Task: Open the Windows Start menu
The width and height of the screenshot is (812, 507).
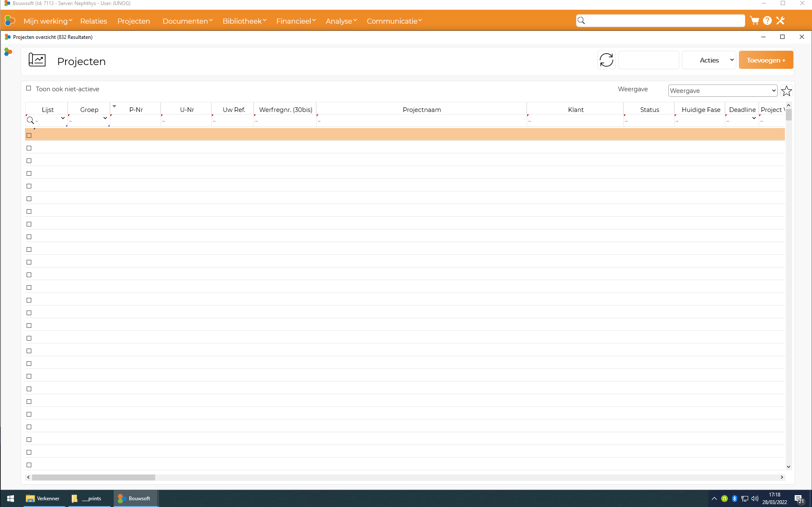Action: [11, 499]
